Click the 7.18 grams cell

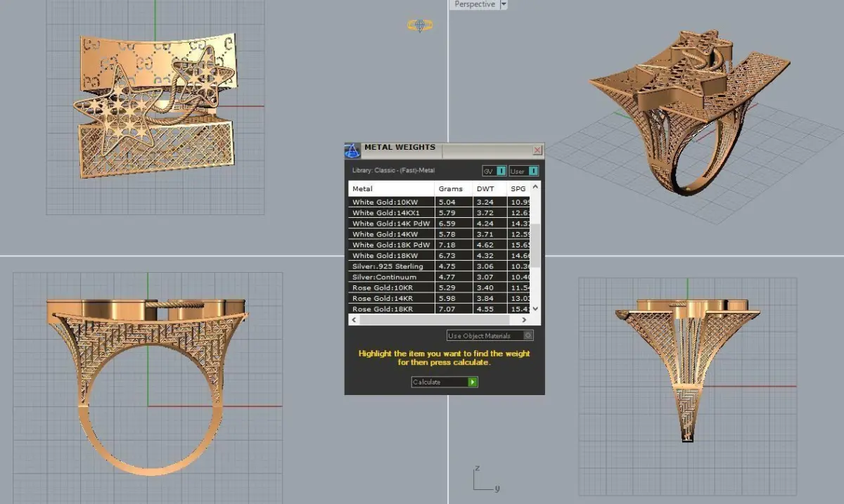click(x=454, y=245)
